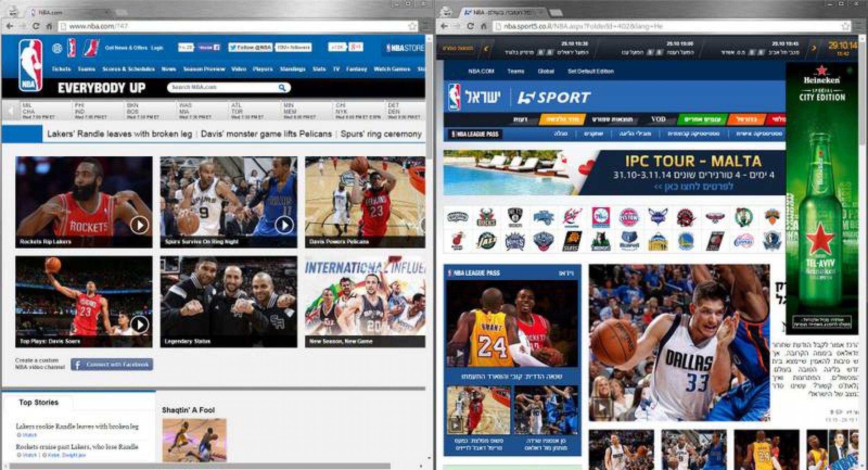The width and height of the screenshot is (868, 470).
Task: Open the VOD tab on Sport5
Action: point(658,119)
